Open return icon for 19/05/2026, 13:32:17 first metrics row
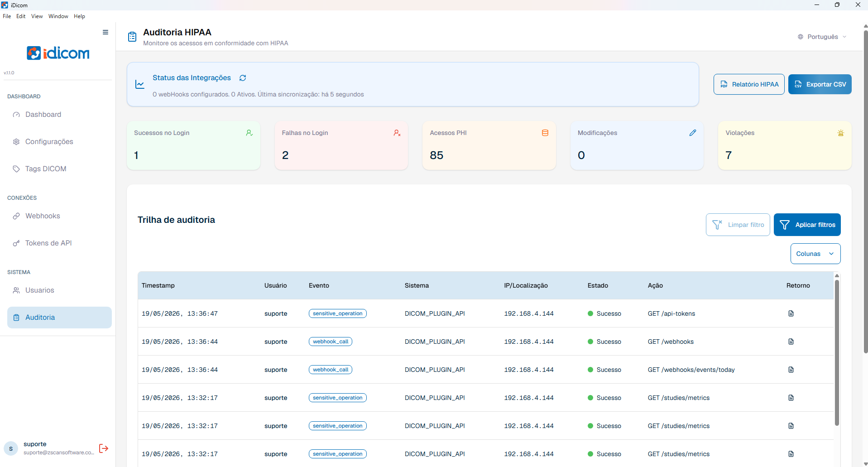This screenshot has width=868, height=467. click(791, 398)
